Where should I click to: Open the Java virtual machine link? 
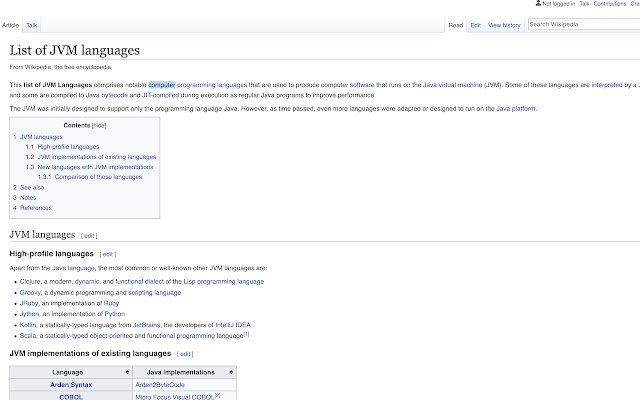tap(452, 85)
